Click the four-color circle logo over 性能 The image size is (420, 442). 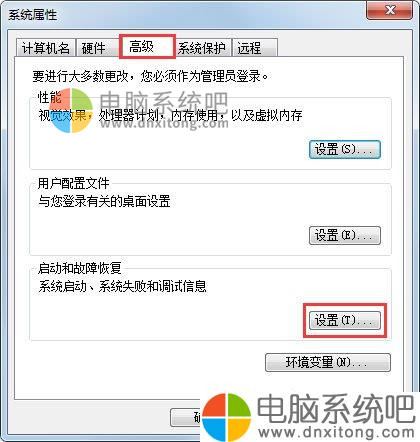click(71, 111)
